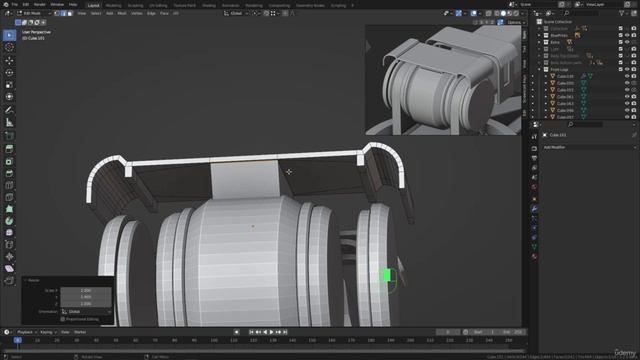
Task: Click the Scale X value field
Action: [86, 290]
